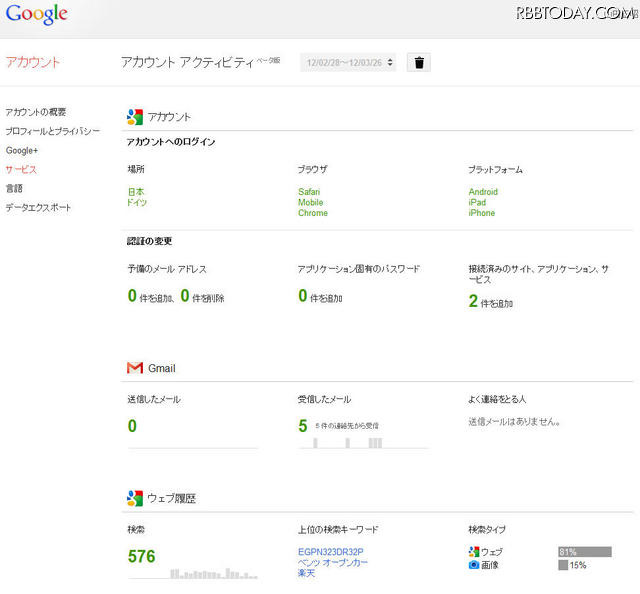640x594 pixels.
Task: Click the Android platform link
Action: pyautogui.click(x=483, y=192)
